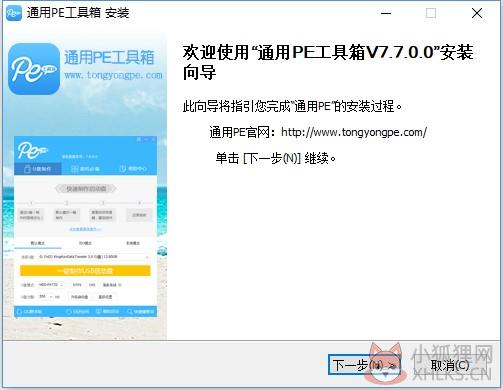Click the search icon item in preview footer
Image resolution: width=503 pixels, height=390 pixels.
click(141, 312)
